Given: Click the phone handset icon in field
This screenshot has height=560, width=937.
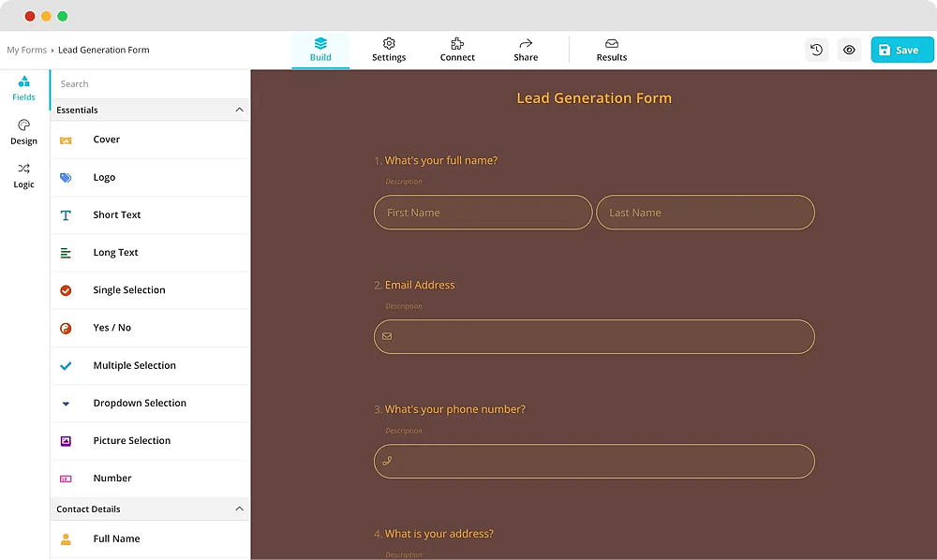Looking at the screenshot, I should [387, 461].
